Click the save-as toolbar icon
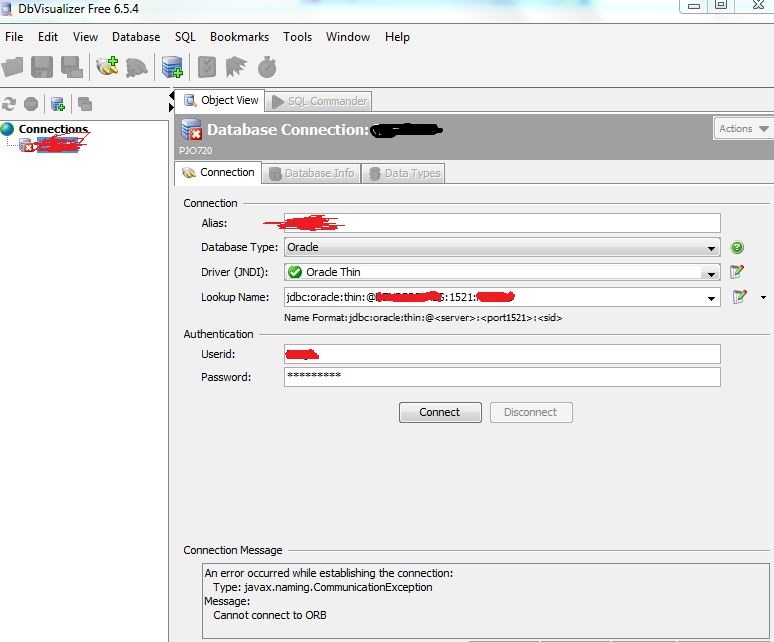This screenshot has width=774, height=642. tap(72, 67)
